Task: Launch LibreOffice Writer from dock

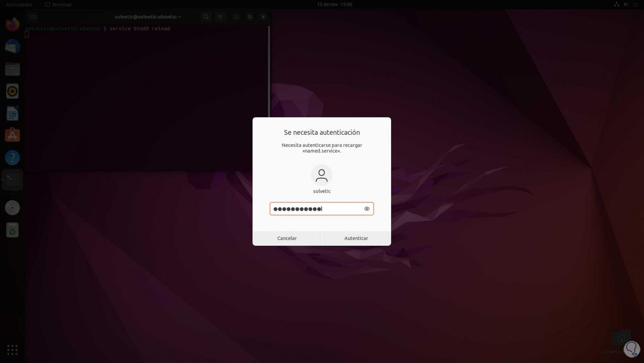Action: [x=12, y=114]
